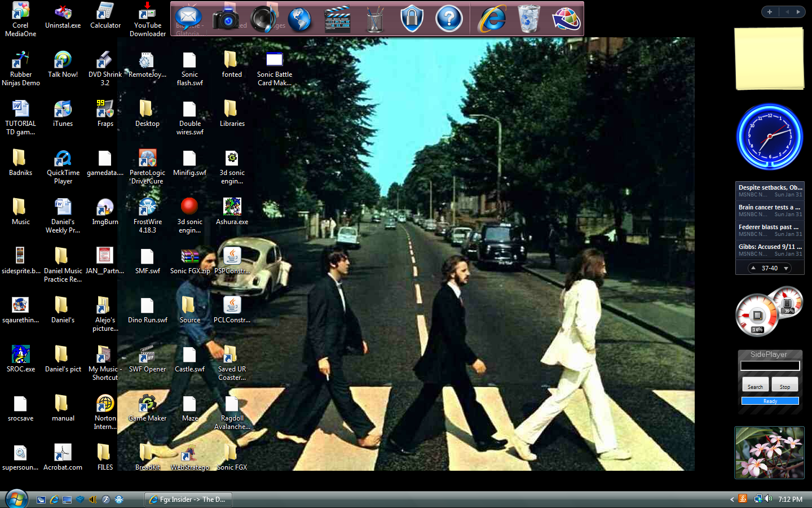Image resolution: width=812 pixels, height=508 pixels.
Task: Click the Recycle Bin icon in the dock
Action: pyautogui.click(x=528, y=19)
